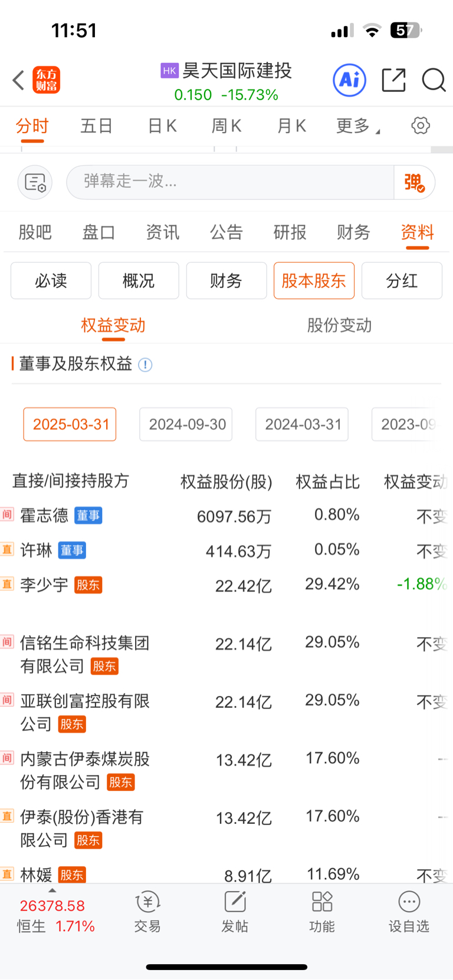The width and height of the screenshot is (453, 980).
Task: Tap the 直 badge next to 李少宇
Action: [x=7, y=584]
